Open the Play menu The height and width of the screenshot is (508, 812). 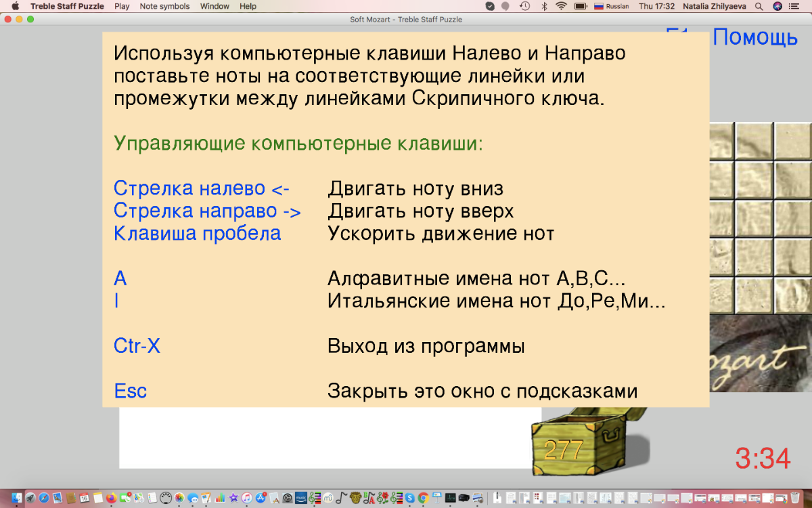(x=122, y=6)
